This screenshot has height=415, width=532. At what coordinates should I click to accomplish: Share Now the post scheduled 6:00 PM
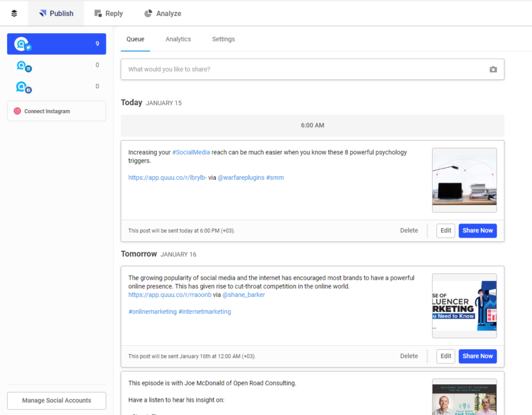[478, 231]
